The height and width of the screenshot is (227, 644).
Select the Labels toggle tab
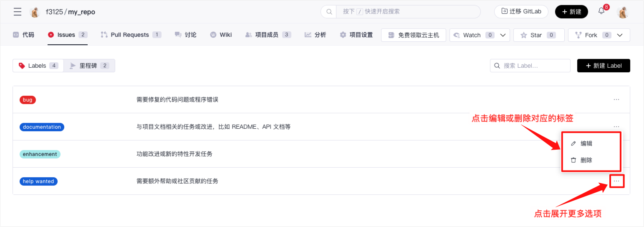pyautogui.click(x=38, y=66)
